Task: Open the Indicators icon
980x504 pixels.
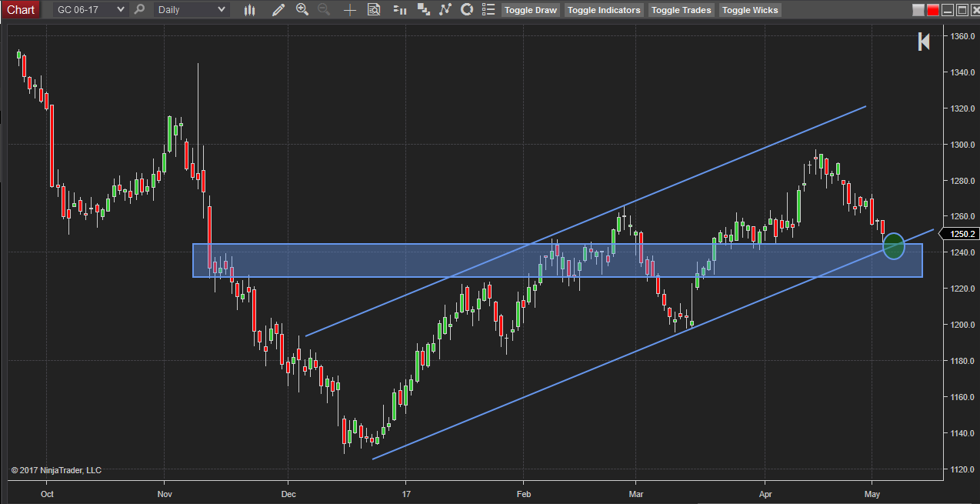Action: coord(445,10)
